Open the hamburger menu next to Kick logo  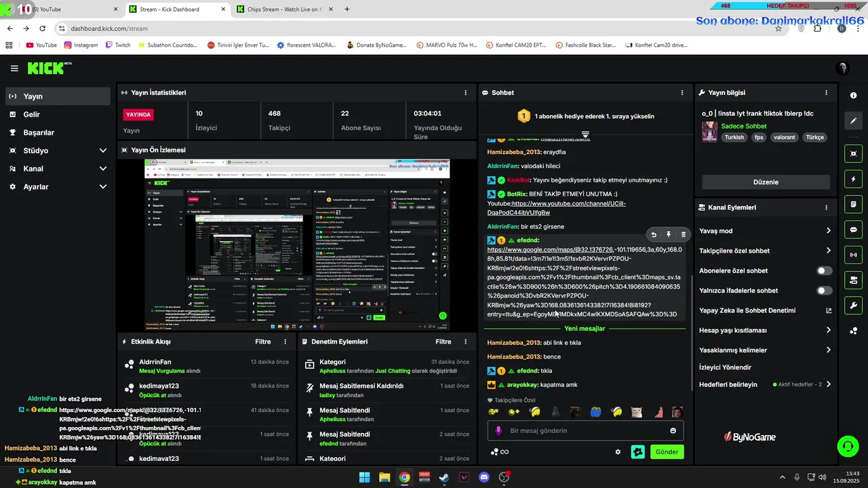point(14,68)
